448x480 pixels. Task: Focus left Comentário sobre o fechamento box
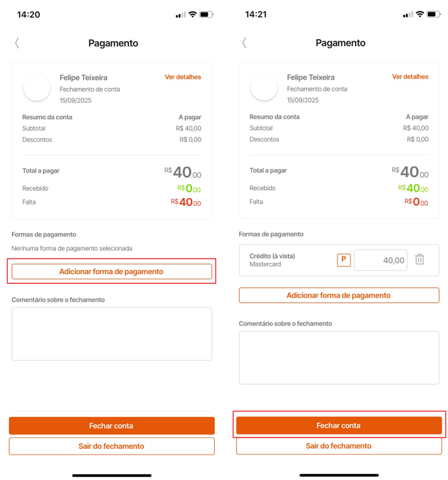[112, 334]
